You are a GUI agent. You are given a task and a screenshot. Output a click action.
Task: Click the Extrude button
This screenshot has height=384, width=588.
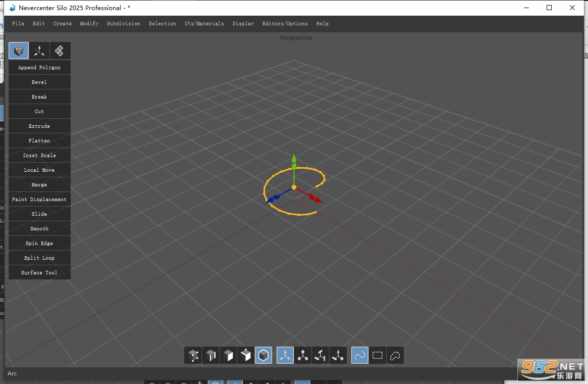[39, 126]
